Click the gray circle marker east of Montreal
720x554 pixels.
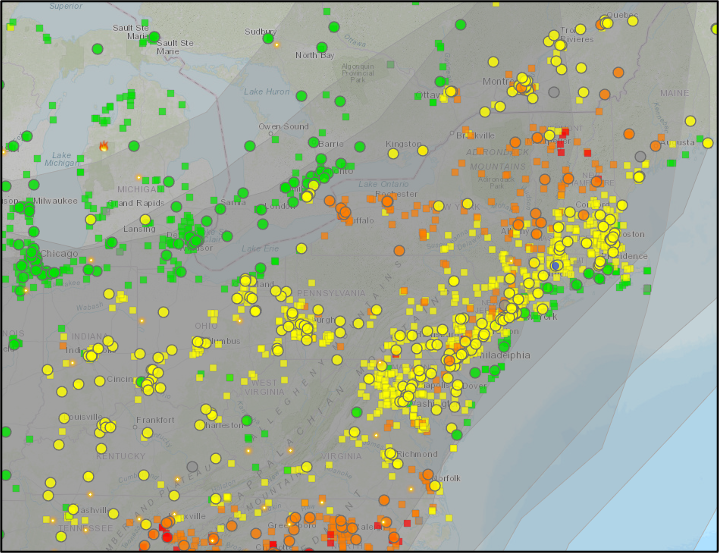click(x=553, y=92)
